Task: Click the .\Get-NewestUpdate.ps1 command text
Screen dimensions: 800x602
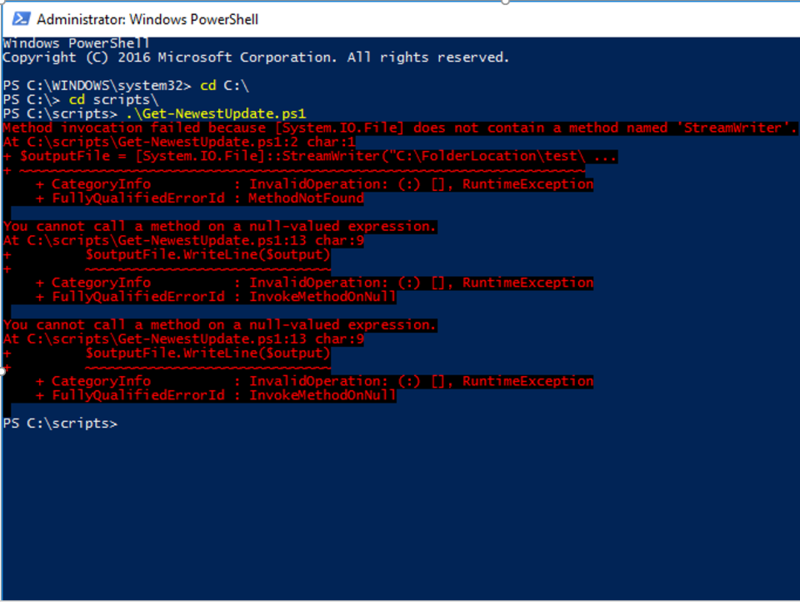Action: 216,113
